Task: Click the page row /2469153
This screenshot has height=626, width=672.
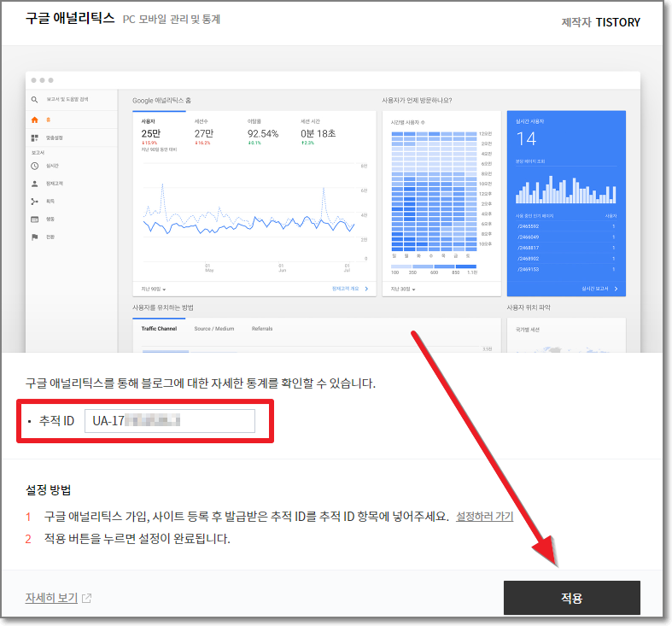Action: pos(566,269)
